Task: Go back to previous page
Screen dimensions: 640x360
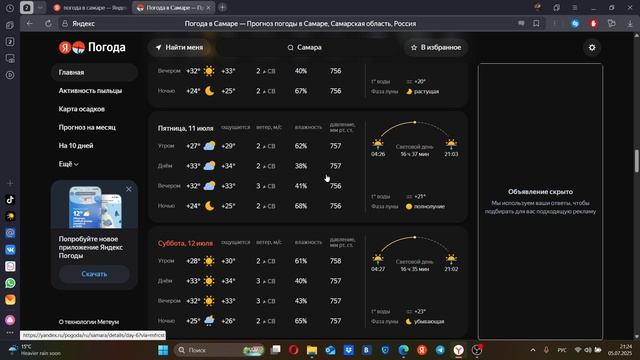Action: (29, 24)
